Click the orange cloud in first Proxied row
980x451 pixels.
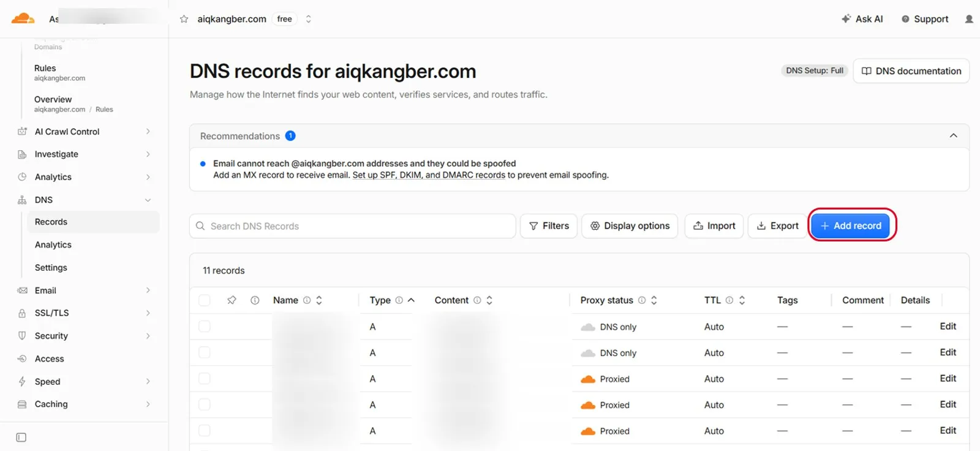click(x=588, y=379)
